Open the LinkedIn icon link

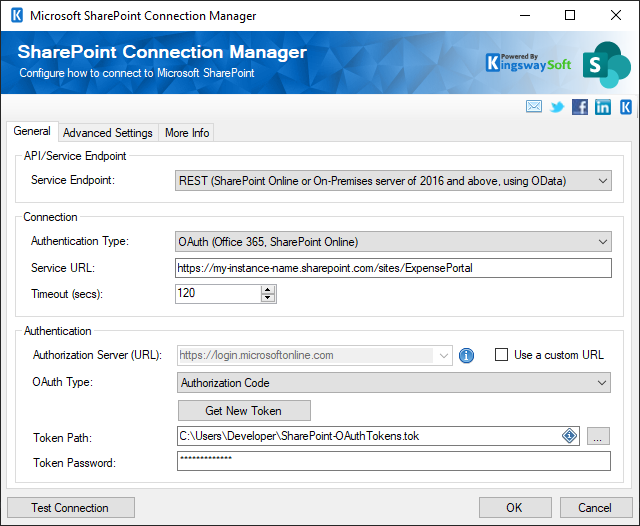(x=603, y=107)
